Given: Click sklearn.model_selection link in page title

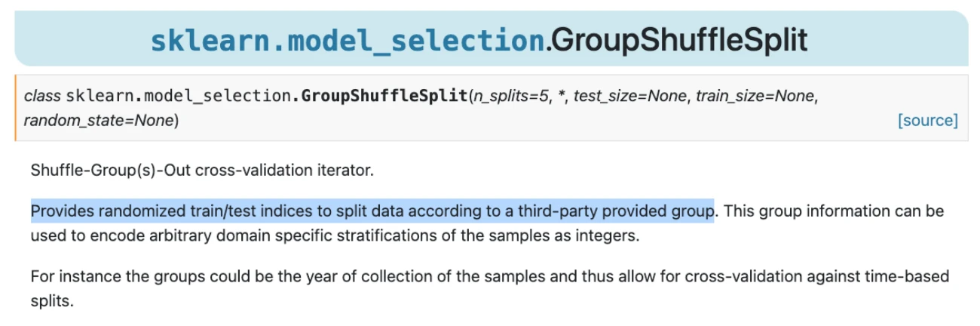Looking at the screenshot, I should click(x=347, y=40).
